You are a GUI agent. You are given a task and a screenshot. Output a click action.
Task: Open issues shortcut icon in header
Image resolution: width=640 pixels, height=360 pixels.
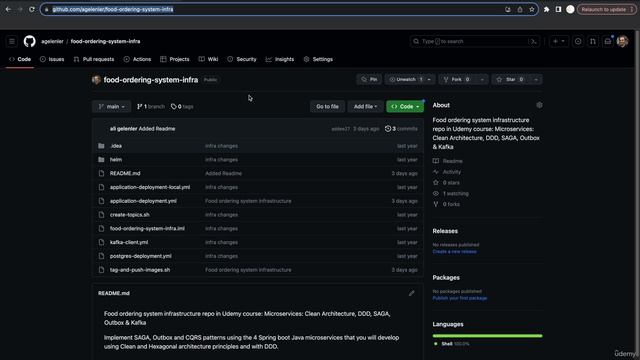[x=578, y=41]
